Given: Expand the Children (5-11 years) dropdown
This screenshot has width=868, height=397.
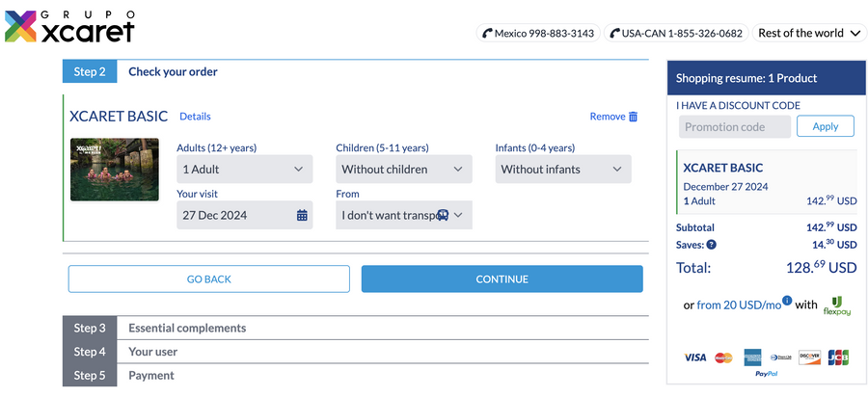Looking at the screenshot, I should (x=403, y=170).
